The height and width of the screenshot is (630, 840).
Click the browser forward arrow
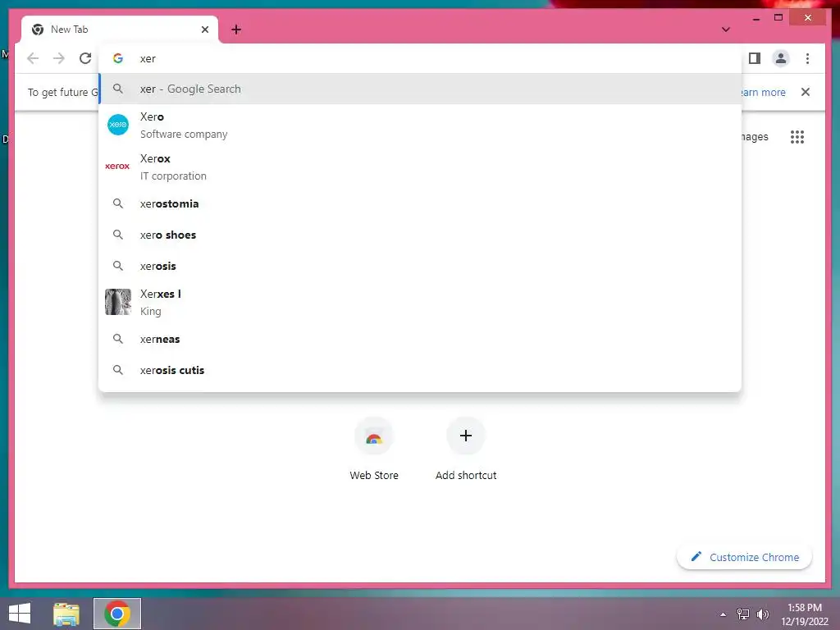59,58
